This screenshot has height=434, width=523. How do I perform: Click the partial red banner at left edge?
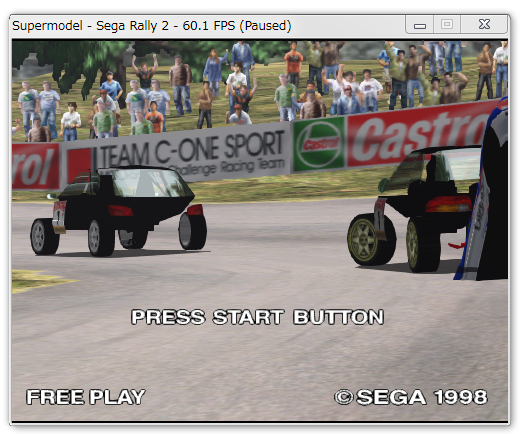pos(36,166)
